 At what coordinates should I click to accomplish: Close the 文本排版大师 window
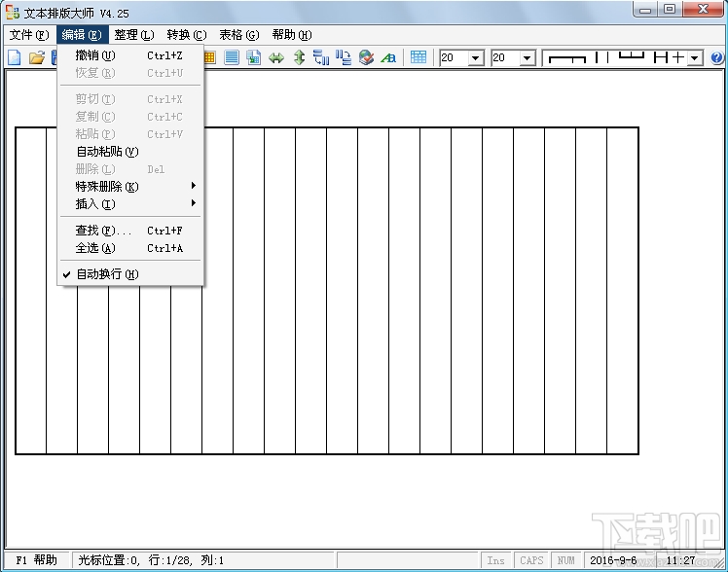coord(704,10)
